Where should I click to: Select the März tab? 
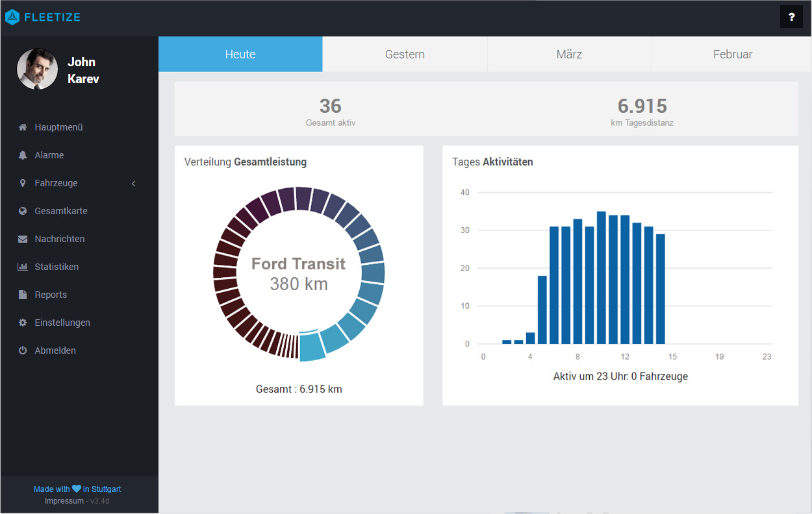coord(569,55)
